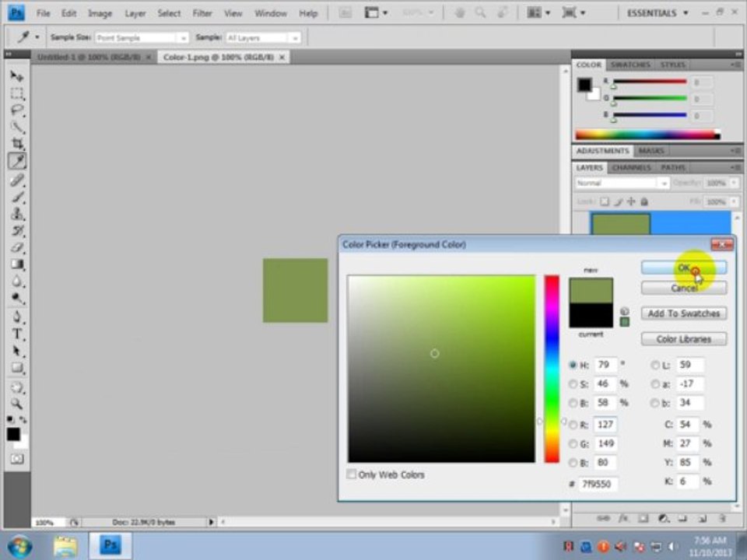Select the Zoom tool in toolbox

point(16,404)
